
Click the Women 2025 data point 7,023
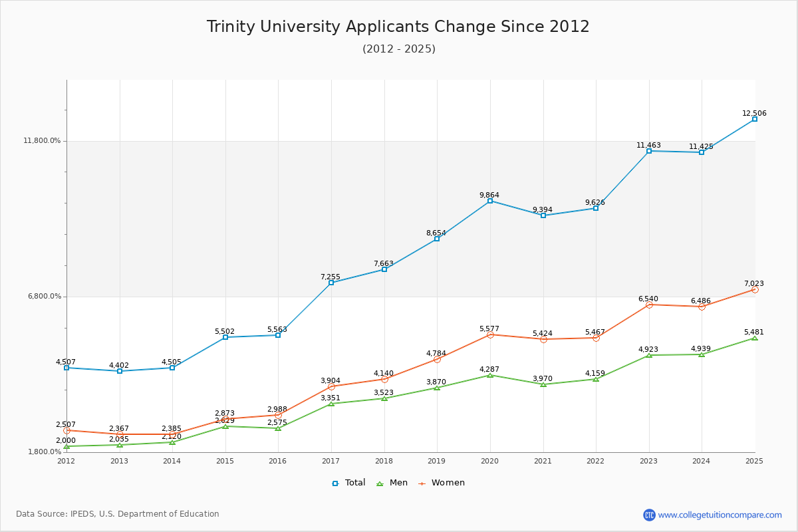[755, 289]
